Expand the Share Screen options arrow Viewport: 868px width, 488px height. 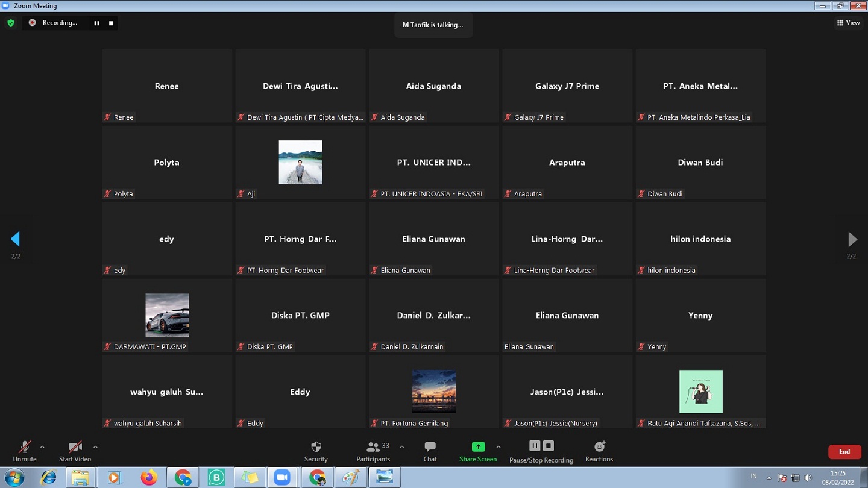point(498,447)
